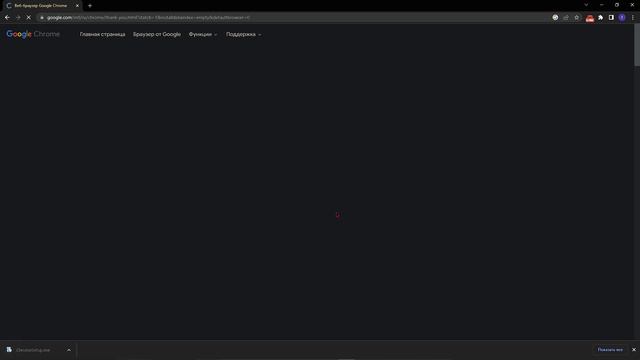Close the Google Chrome web browser tab
640x360 pixels.
(77, 6)
